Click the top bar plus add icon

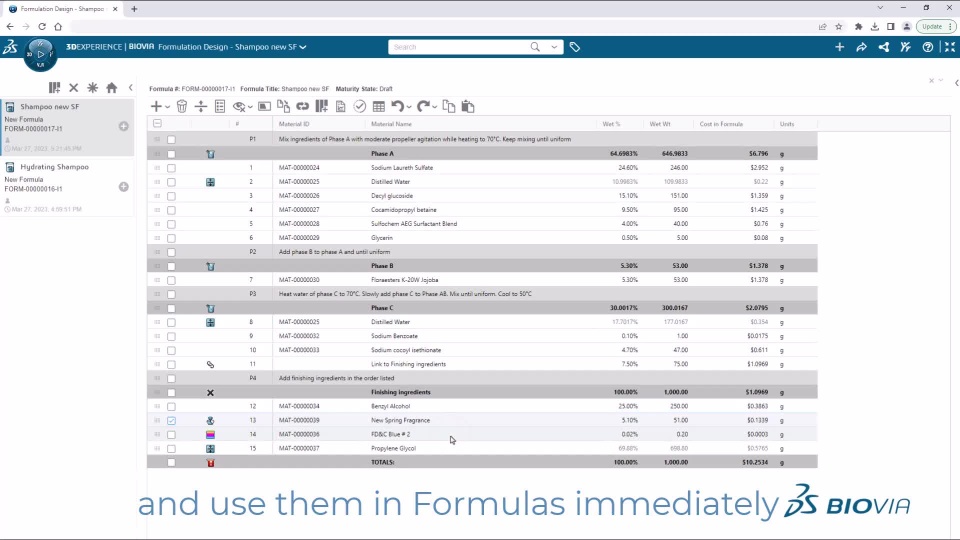tap(839, 47)
